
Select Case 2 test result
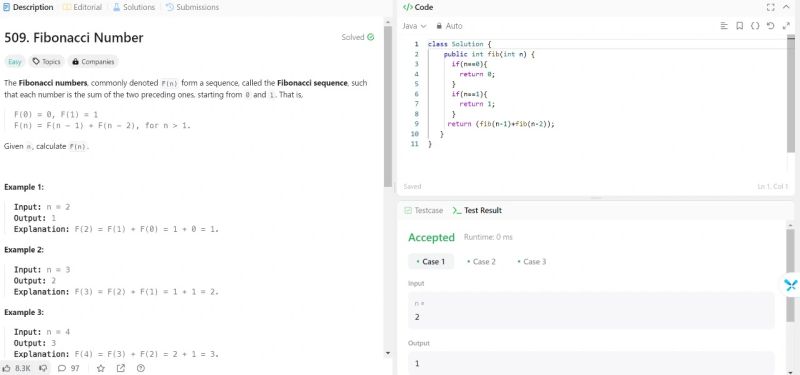coord(481,262)
